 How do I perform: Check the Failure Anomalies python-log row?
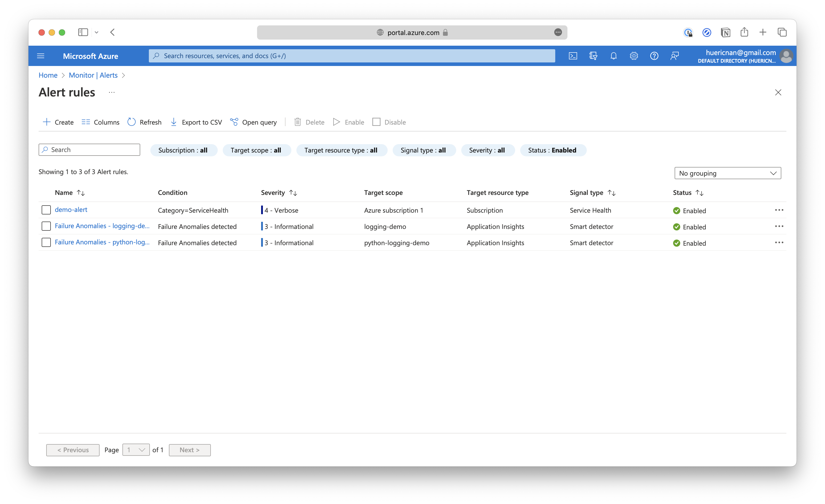click(x=46, y=242)
